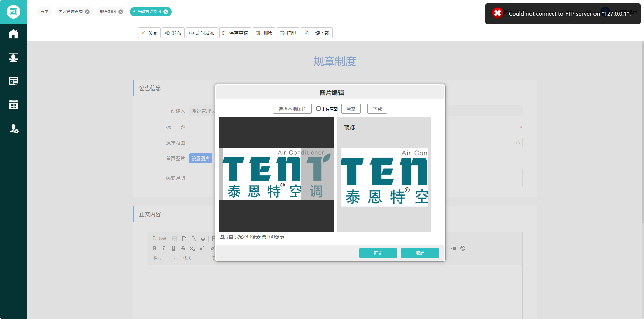This screenshot has height=319, width=644.
Task: Click the 下载 button in image dialog
Action: (x=377, y=109)
